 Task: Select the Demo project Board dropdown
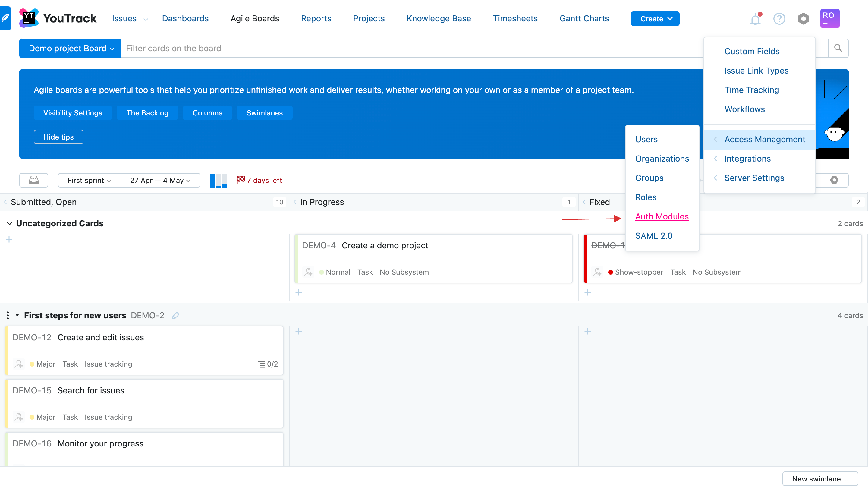[x=70, y=48]
